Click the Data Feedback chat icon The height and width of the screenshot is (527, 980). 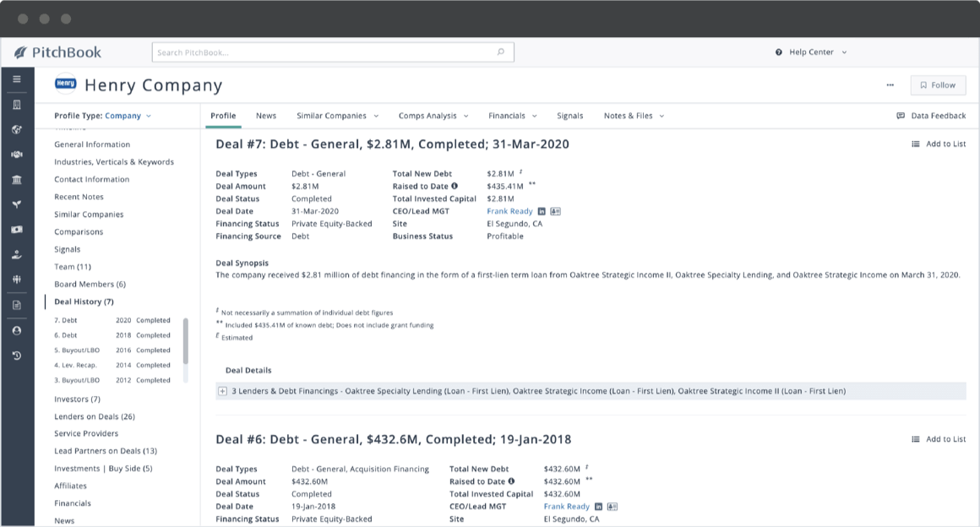(x=901, y=116)
